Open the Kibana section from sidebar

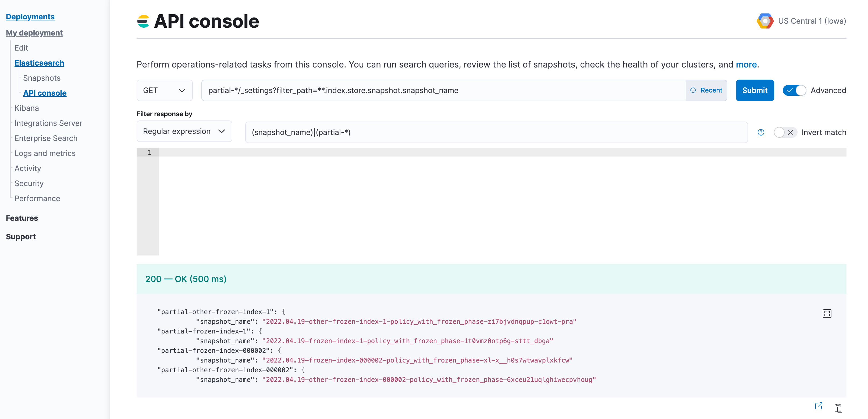click(27, 108)
